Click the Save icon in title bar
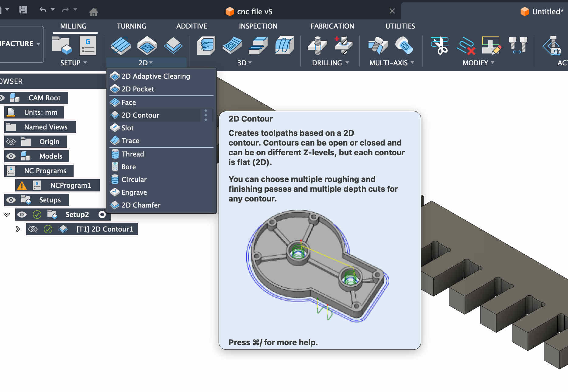 23,10
